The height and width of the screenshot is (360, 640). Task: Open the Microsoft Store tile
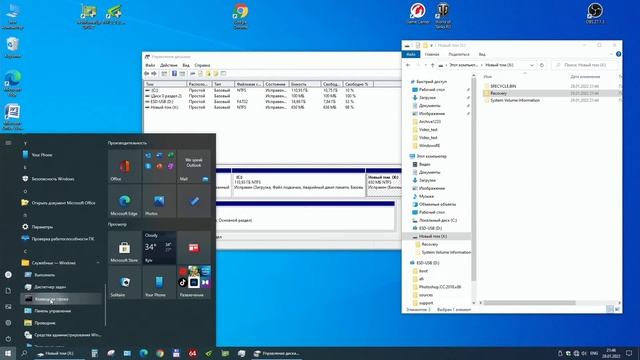tap(124, 248)
